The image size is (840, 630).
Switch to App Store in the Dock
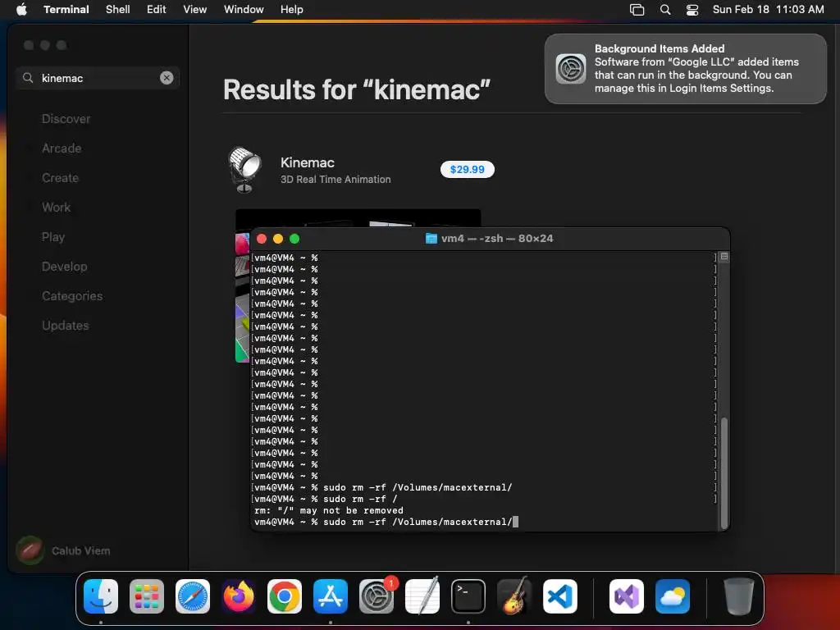(331, 596)
